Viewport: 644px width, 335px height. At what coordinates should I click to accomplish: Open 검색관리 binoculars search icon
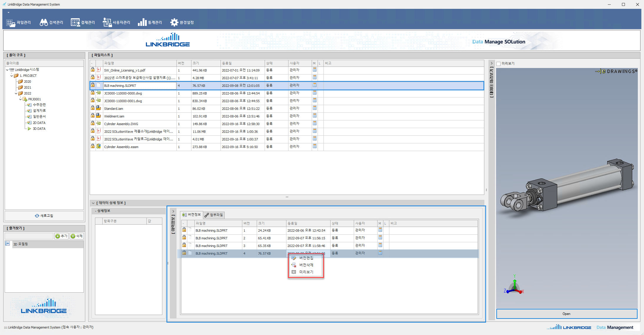point(44,23)
